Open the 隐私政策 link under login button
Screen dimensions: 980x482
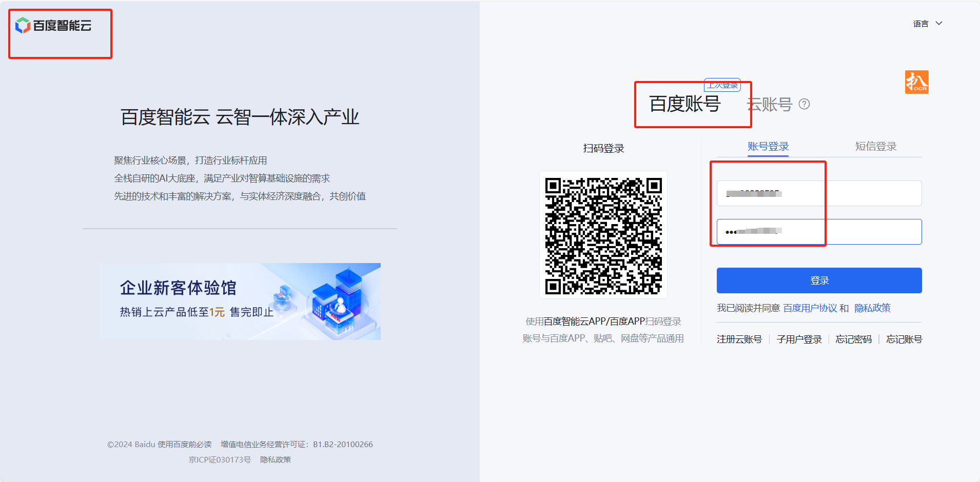coord(872,308)
